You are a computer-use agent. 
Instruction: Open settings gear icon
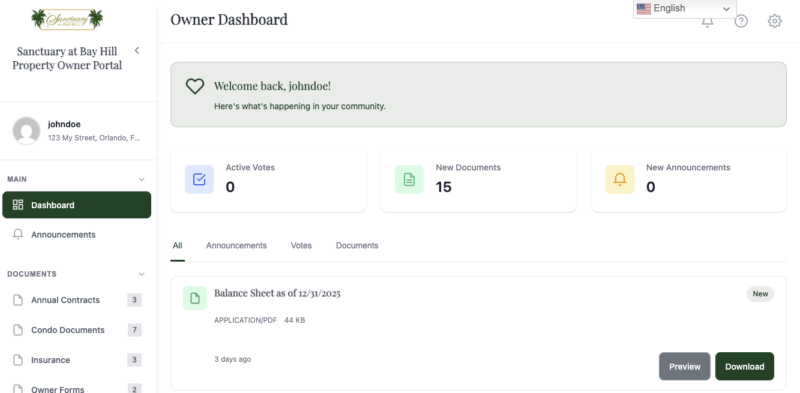[x=774, y=21]
